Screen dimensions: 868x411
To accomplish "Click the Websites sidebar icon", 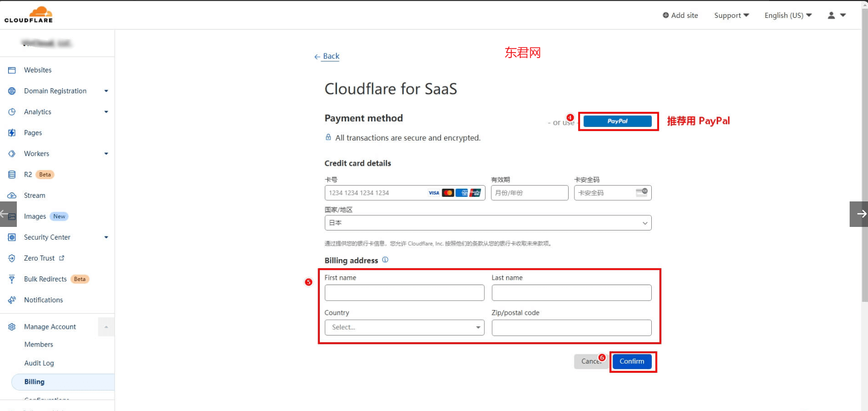I will [12, 70].
